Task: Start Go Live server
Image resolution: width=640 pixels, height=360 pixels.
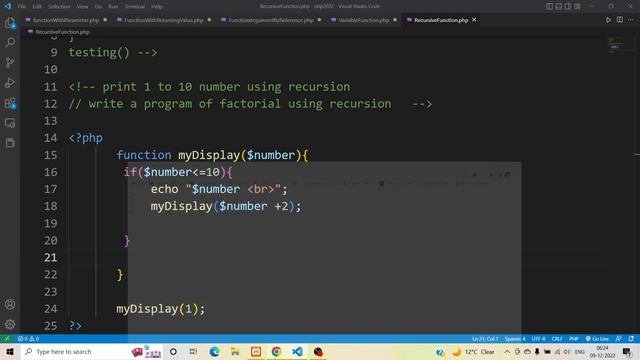Action: [x=597, y=339]
